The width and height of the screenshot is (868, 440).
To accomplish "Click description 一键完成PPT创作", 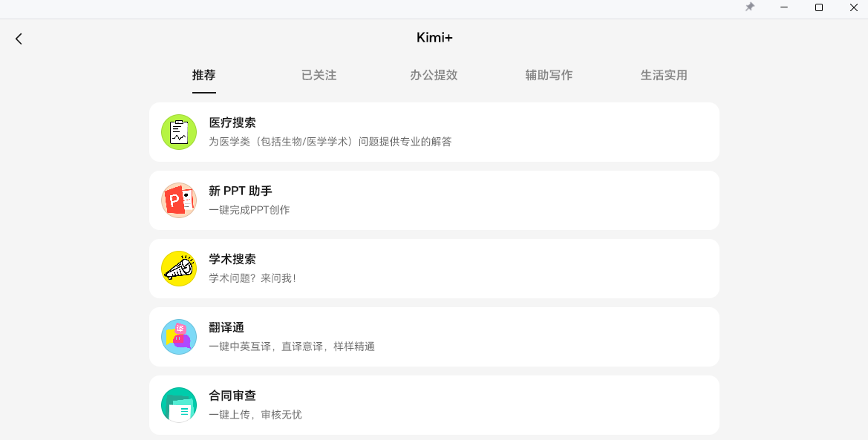I will 249,210.
